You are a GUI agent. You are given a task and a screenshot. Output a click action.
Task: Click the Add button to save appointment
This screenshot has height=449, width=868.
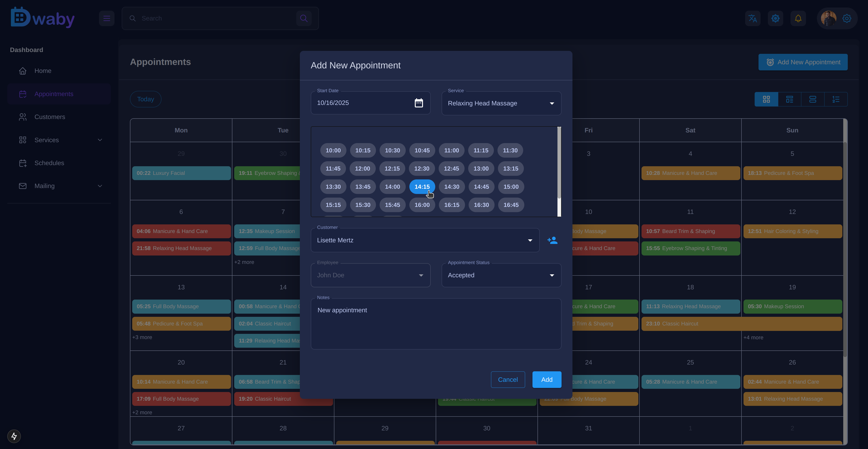click(547, 380)
